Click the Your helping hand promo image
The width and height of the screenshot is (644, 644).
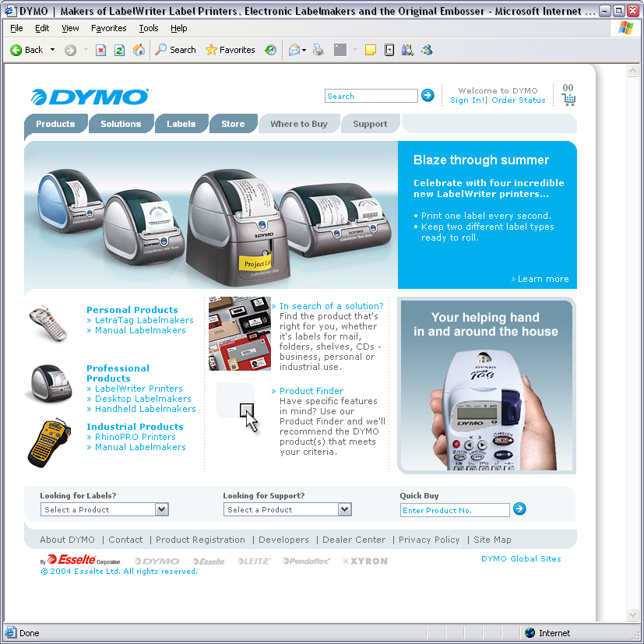487,385
